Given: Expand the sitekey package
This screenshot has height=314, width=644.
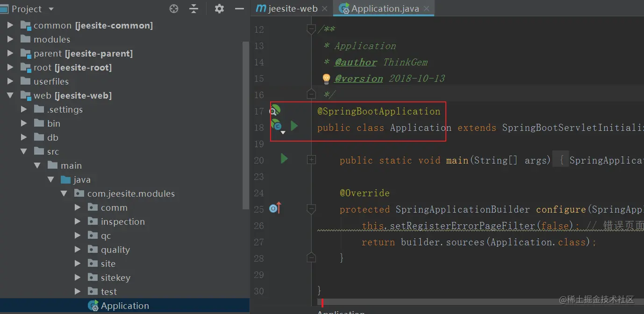Looking at the screenshot, I should [78, 278].
